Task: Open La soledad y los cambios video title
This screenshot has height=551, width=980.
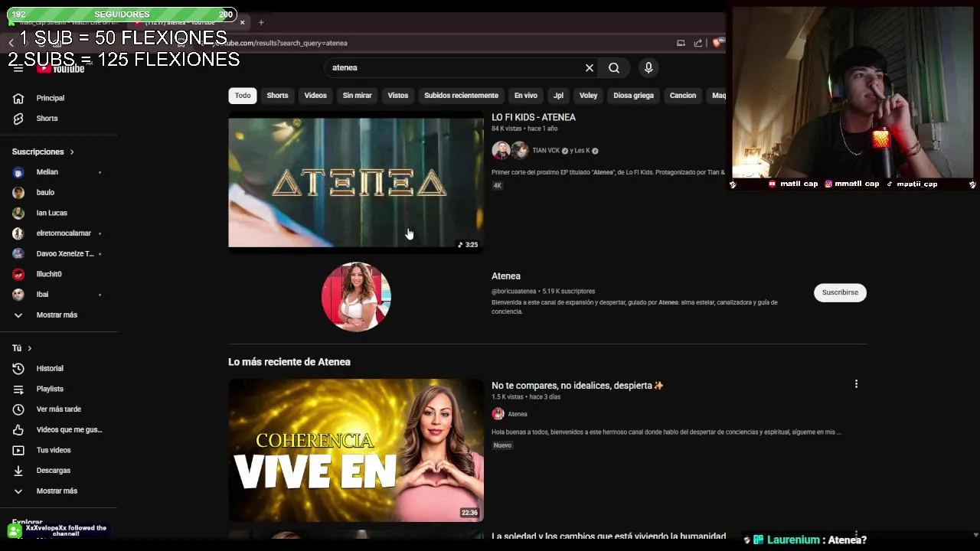Action: click(x=609, y=536)
